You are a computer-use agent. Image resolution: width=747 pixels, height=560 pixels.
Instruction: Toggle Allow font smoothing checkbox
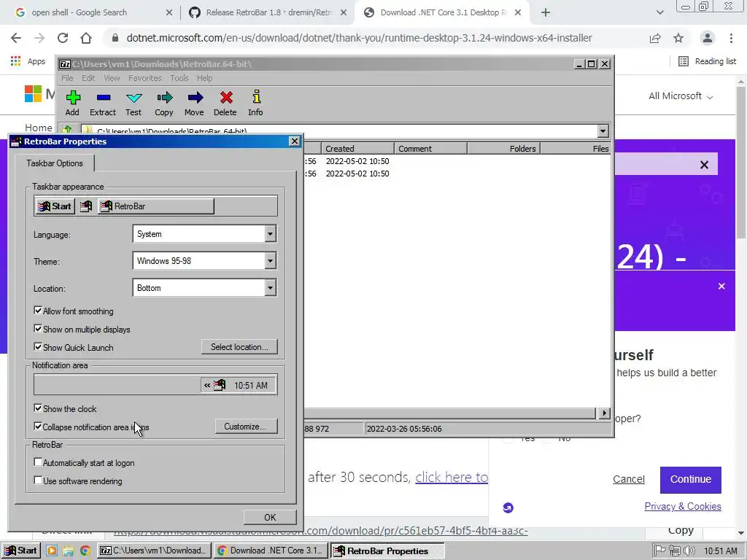coord(38,311)
